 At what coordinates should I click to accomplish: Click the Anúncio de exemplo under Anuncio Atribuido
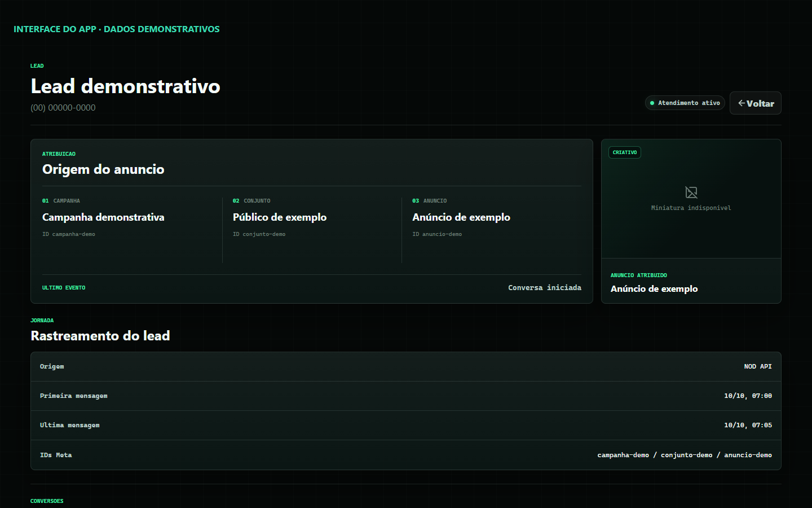(654, 289)
